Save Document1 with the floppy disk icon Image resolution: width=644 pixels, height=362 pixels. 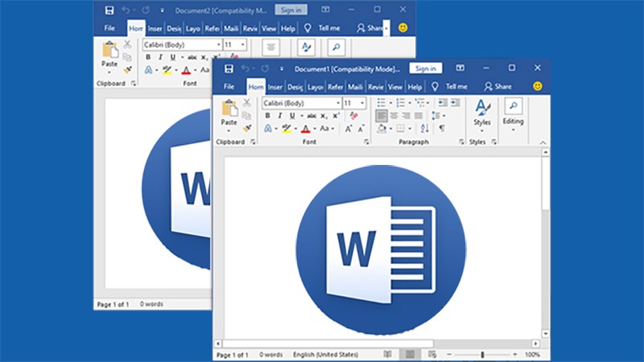[229, 68]
